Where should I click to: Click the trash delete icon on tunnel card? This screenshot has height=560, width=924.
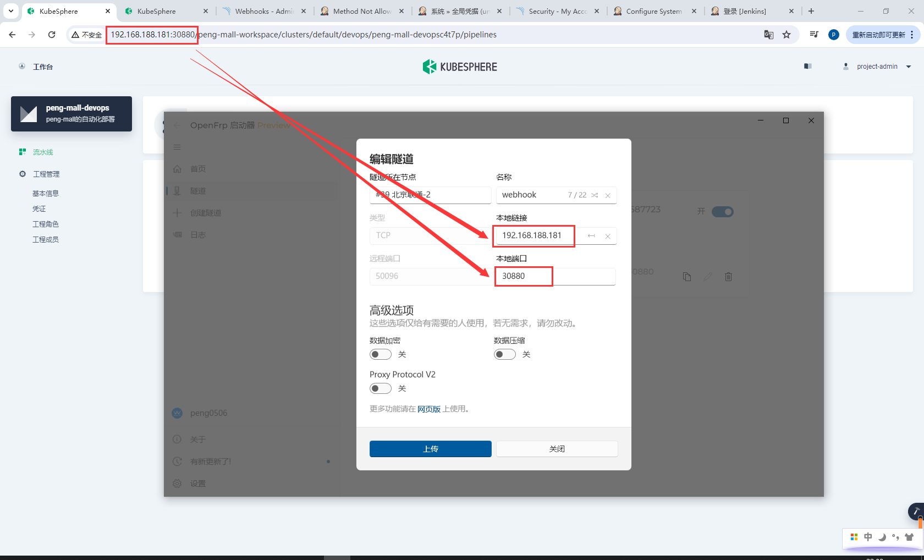[x=728, y=277]
